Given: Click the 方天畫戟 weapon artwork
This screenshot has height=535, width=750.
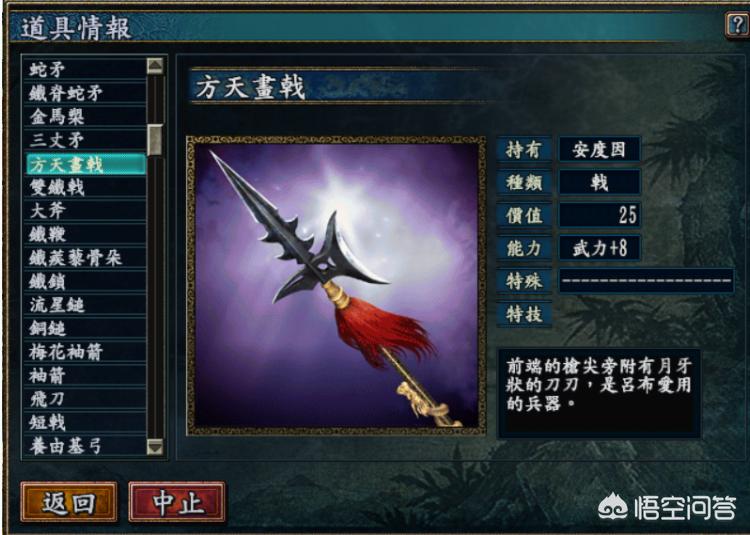Looking at the screenshot, I should (336, 285).
